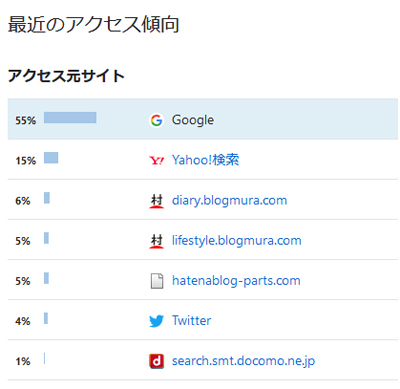Click the 6% bar for diary.blogmura.com
This screenshot has width=400, height=389.
[47, 198]
